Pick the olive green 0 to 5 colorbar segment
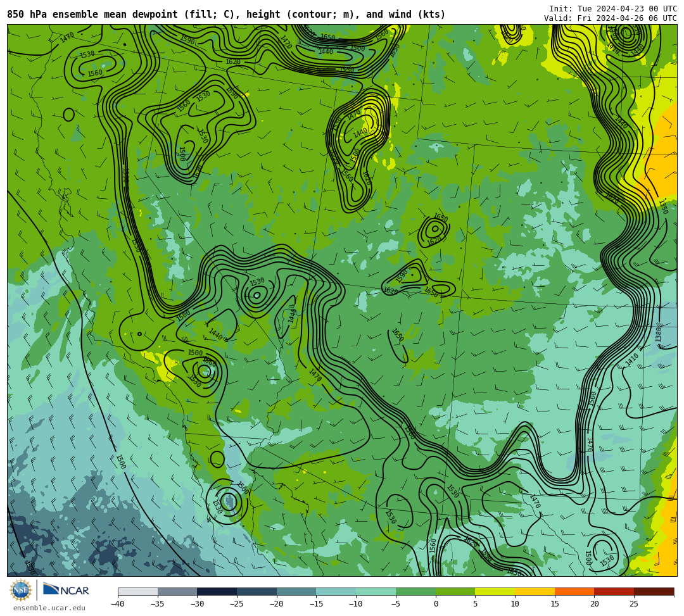 tap(455, 591)
